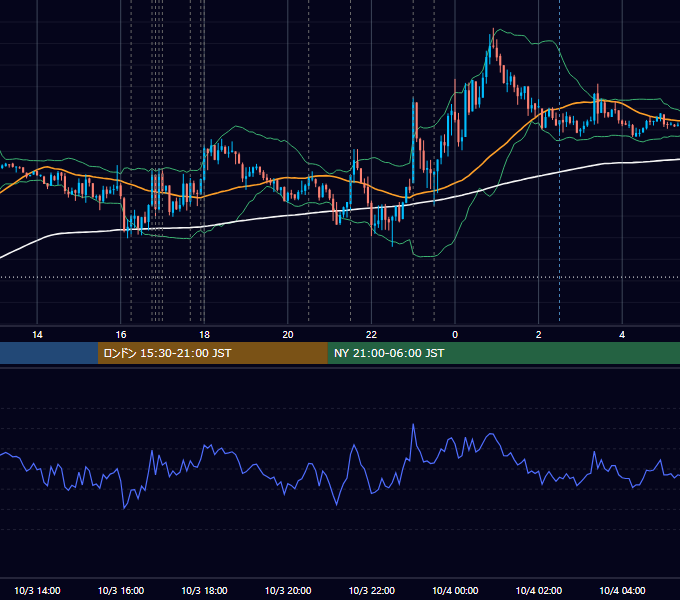Click the 16 hour label on chart axis

pyautogui.click(x=121, y=335)
